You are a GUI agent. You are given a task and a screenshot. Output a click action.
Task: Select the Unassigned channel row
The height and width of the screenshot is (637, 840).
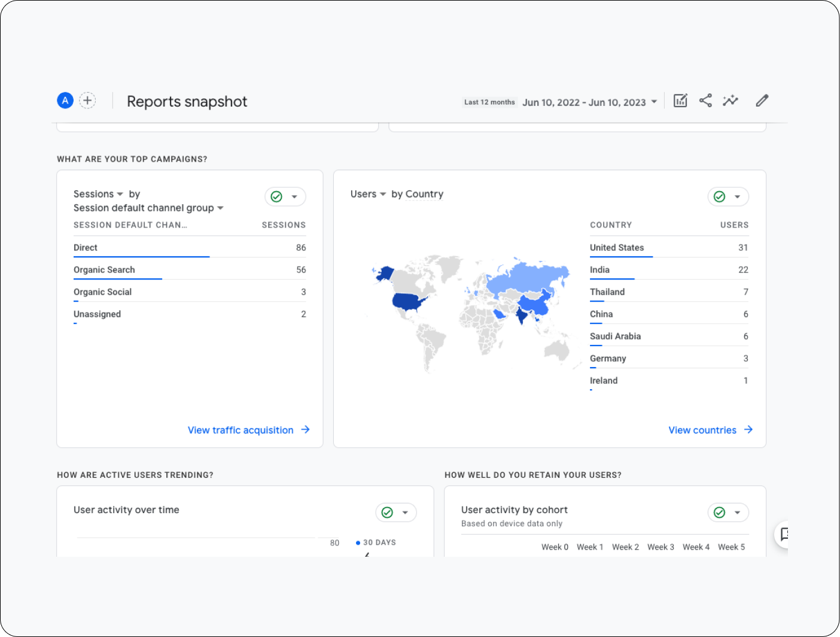pos(190,314)
